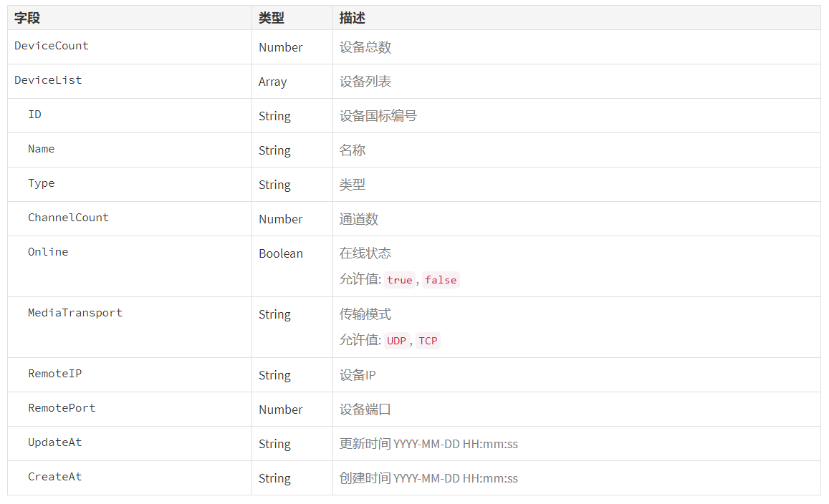The width and height of the screenshot is (829, 504).
Task: Click the Array type of DeviceList
Action: tap(272, 82)
